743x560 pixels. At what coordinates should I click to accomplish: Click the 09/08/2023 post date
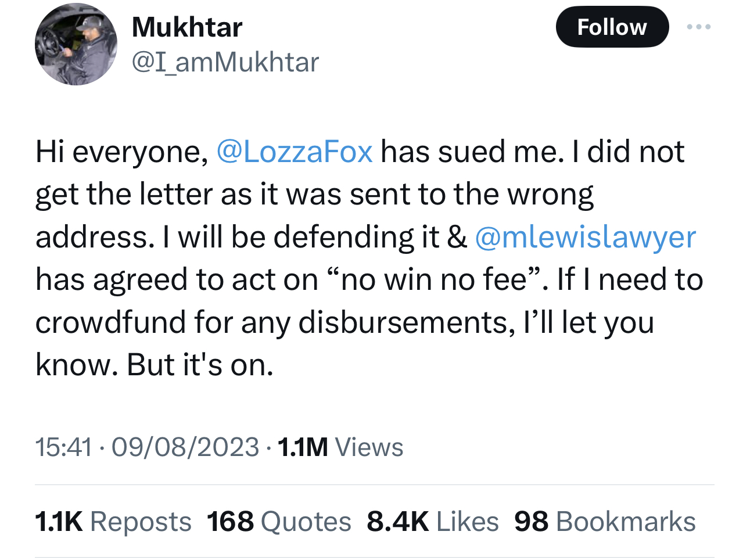185,447
